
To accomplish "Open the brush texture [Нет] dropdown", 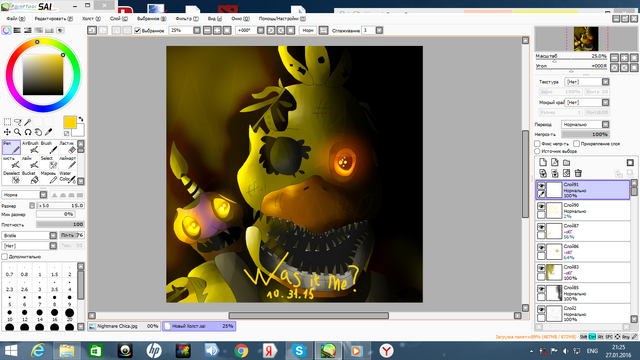I will [x=29, y=246].
